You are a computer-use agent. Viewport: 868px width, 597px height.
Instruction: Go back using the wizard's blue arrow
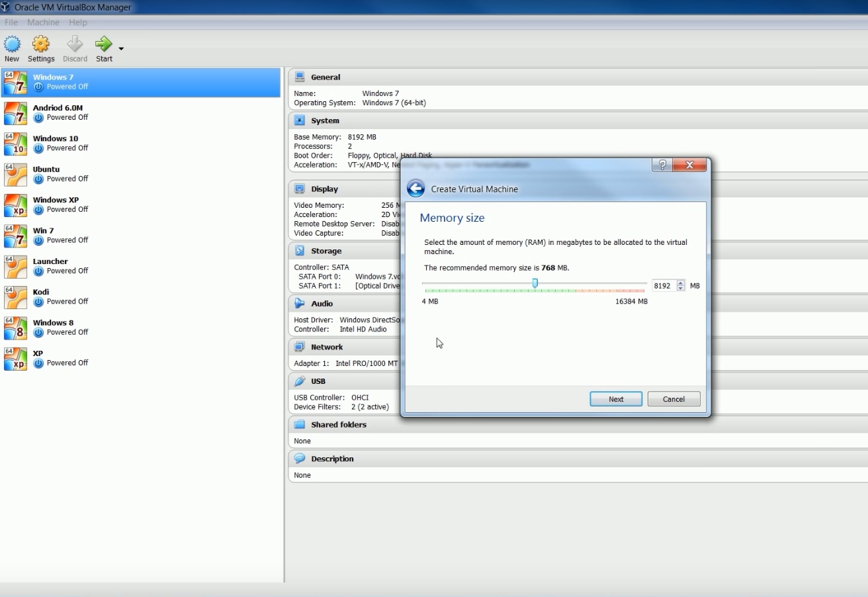click(x=415, y=189)
